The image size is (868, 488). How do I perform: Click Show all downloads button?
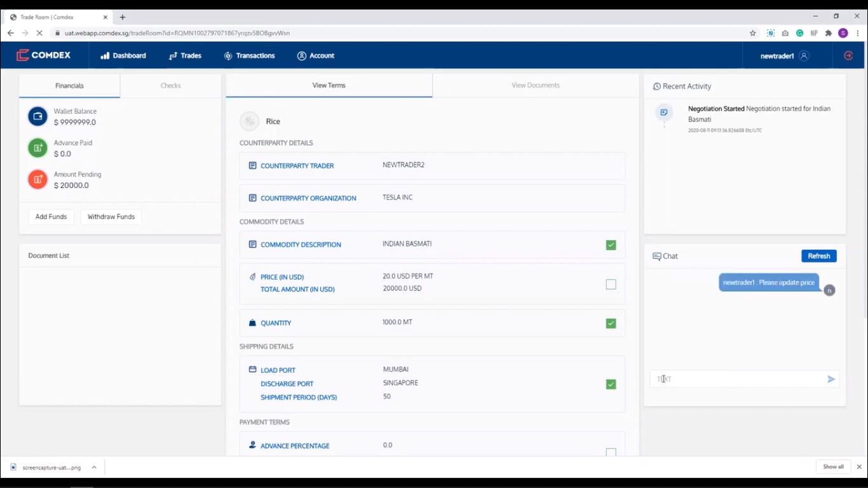point(833,467)
